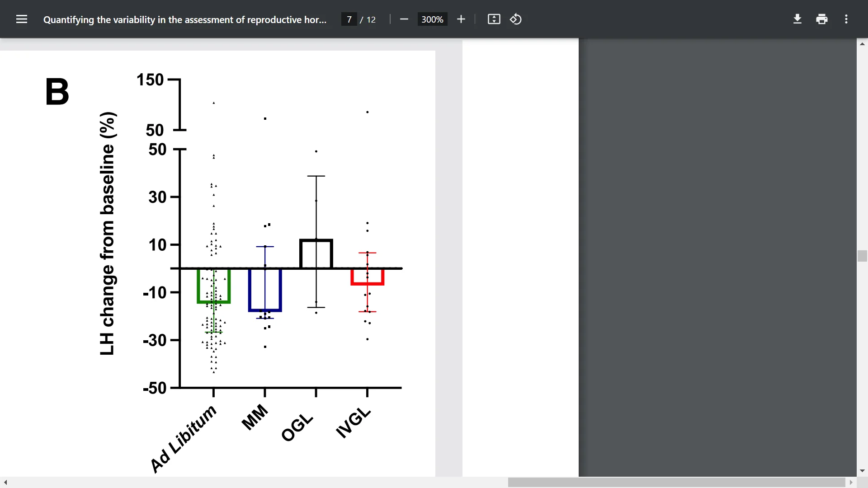
Task: Open the sidebar menu hamburger icon
Action: click(22, 19)
